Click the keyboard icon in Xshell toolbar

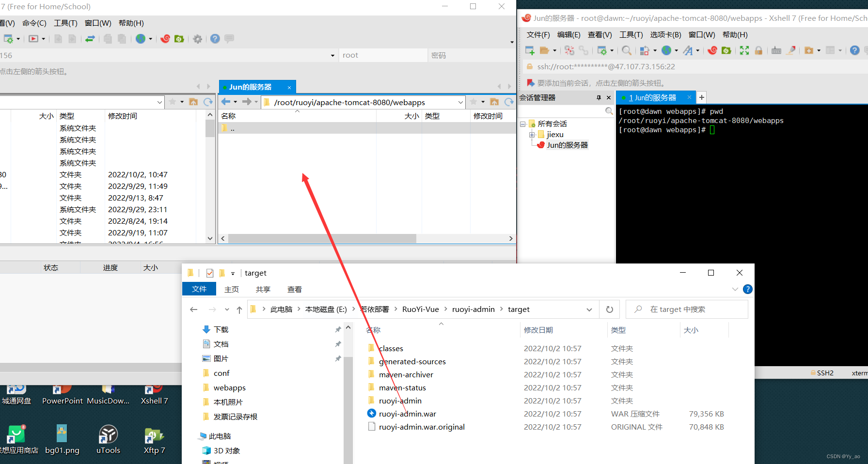coord(776,50)
